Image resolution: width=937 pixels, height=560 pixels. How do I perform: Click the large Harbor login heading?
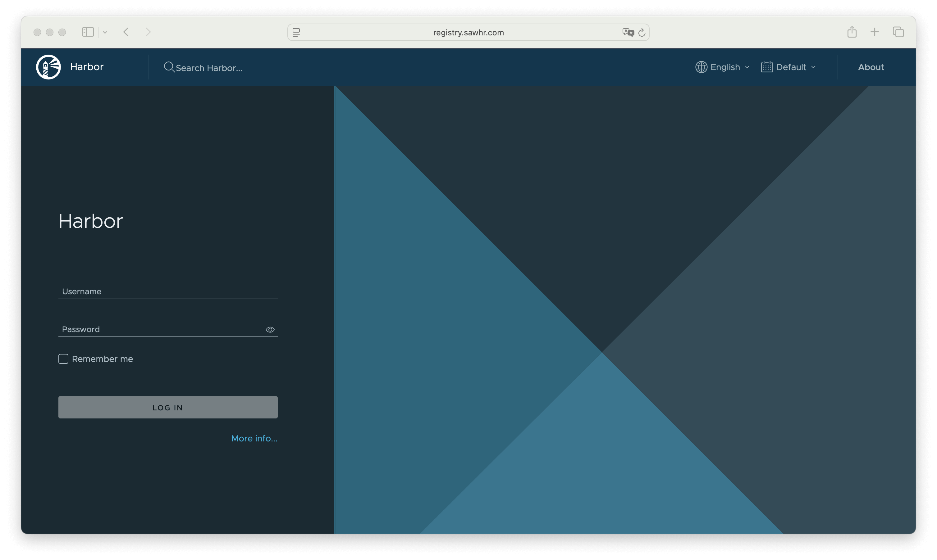click(91, 221)
